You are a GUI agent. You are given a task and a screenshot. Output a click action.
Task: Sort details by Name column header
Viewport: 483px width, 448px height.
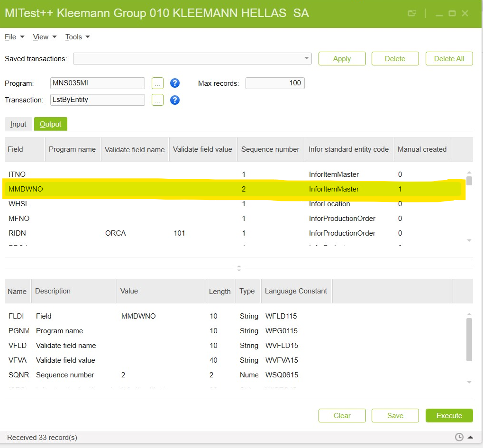[x=18, y=291]
